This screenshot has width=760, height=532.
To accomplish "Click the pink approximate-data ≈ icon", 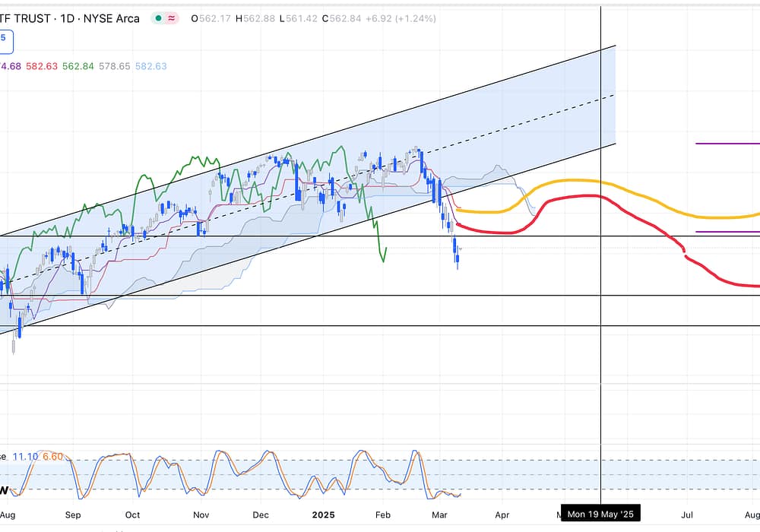I will (171, 18).
